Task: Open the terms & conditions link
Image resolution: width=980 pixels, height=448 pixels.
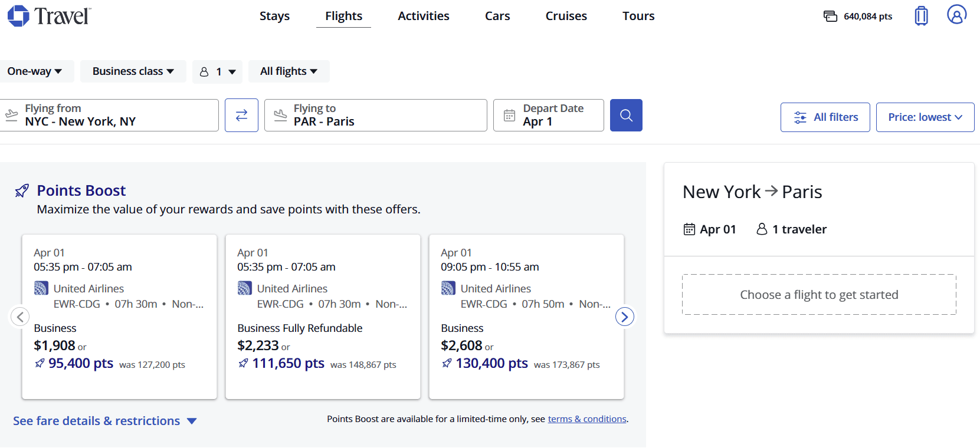Action: click(587, 419)
